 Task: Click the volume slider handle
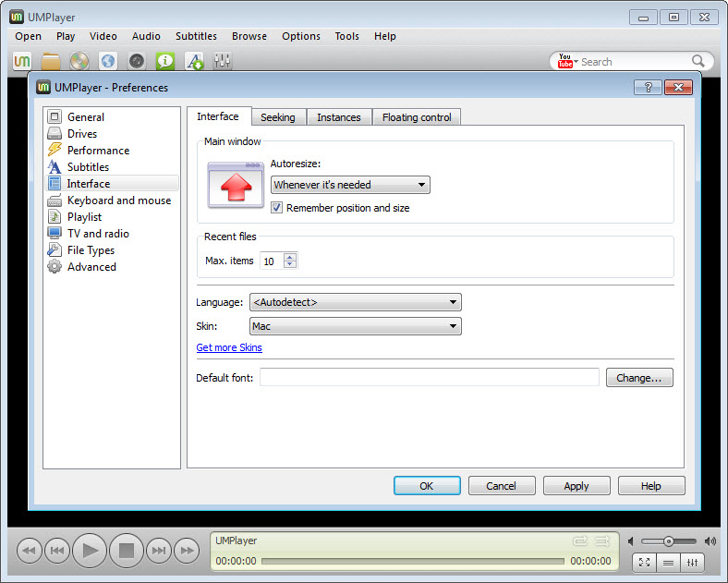pos(668,541)
